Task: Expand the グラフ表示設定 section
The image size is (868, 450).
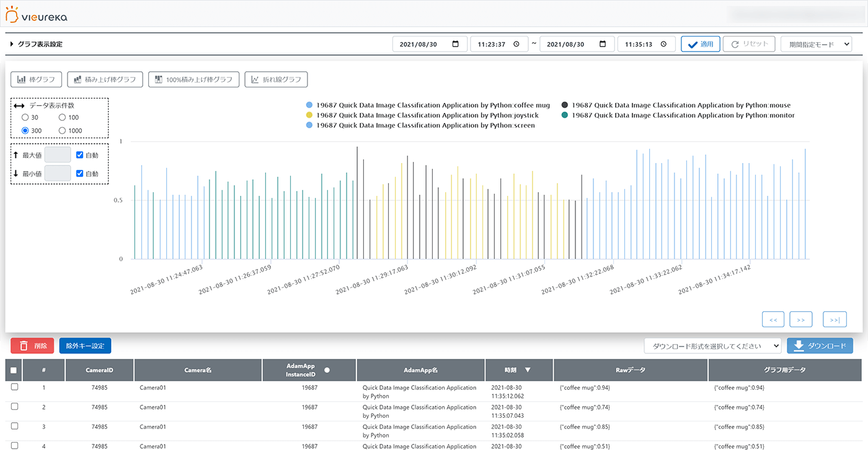Action: point(36,44)
